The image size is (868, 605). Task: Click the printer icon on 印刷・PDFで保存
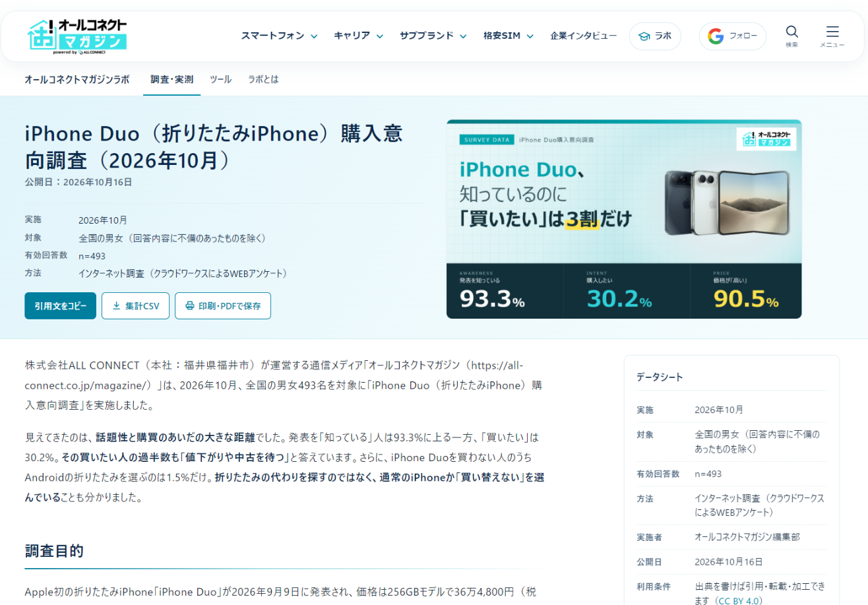click(x=190, y=305)
